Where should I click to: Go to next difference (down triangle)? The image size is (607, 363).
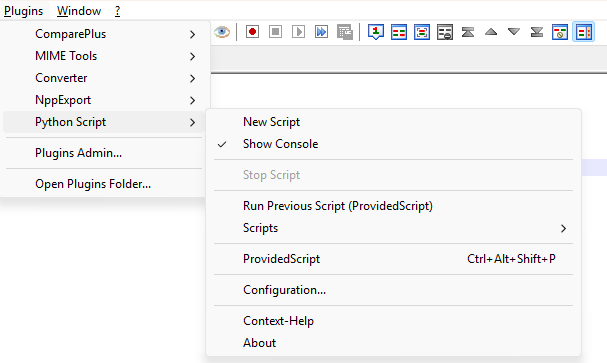514,32
